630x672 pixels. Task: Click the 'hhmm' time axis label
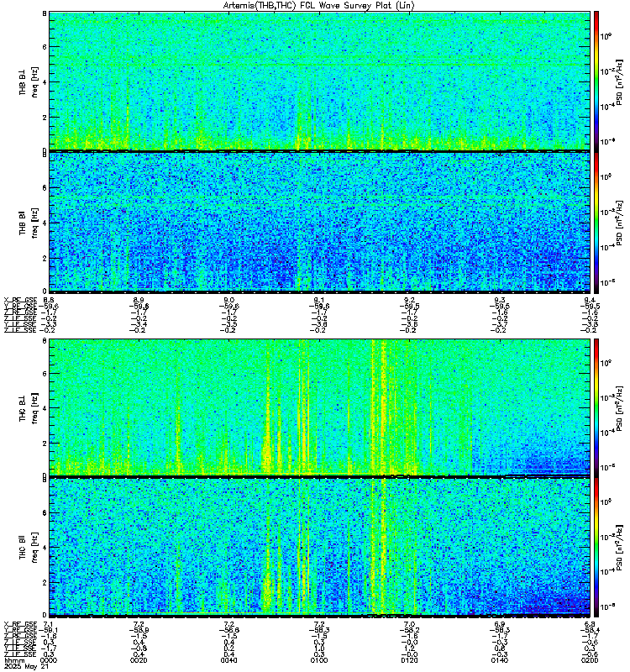[13, 660]
